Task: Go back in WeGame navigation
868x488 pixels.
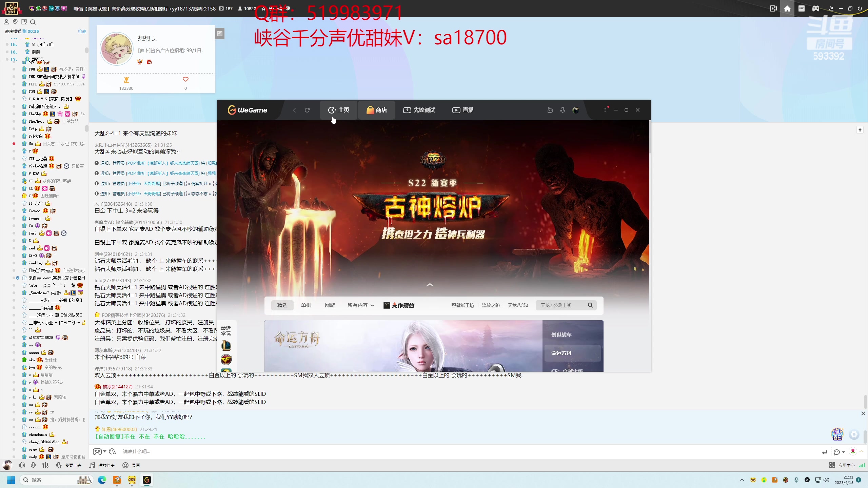Action: [294, 110]
